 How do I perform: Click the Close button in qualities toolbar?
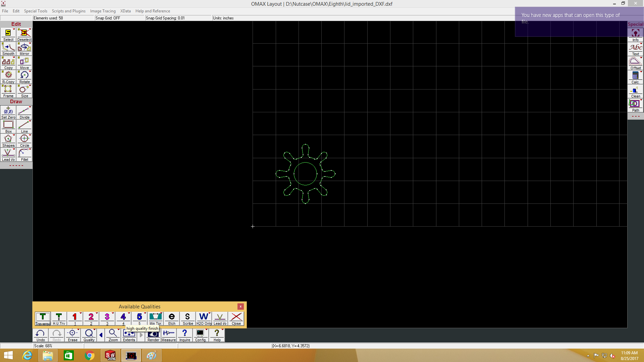(236, 319)
